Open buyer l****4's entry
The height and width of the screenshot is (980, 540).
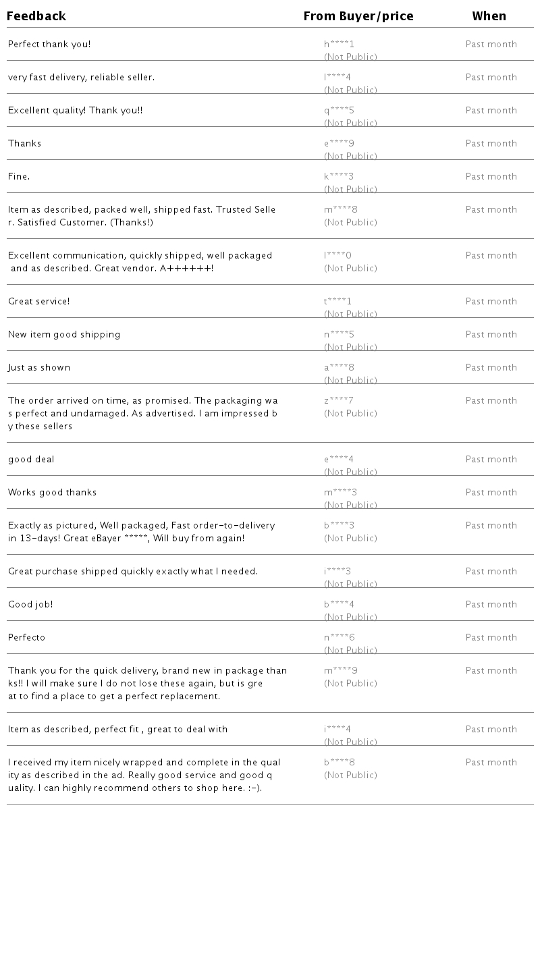tap(337, 78)
